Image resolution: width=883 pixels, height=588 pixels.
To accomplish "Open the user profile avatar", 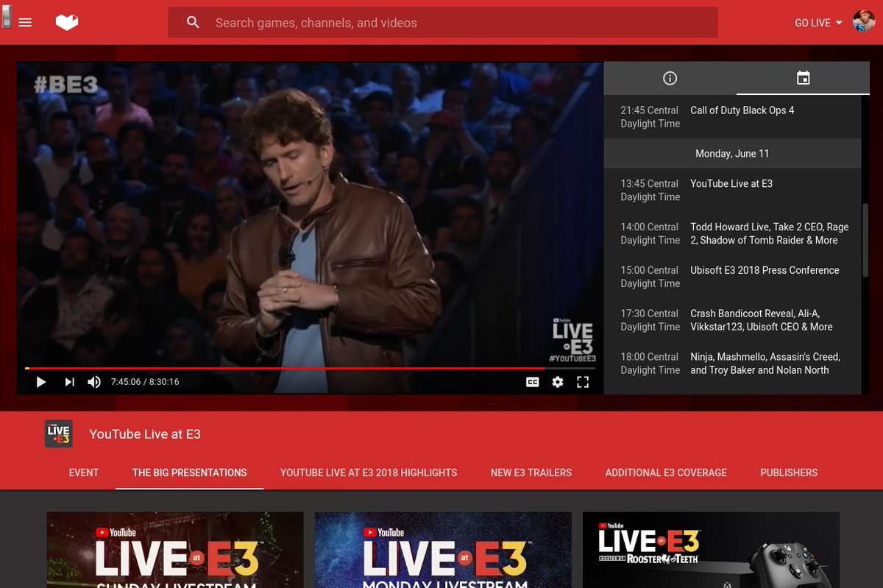I will [x=864, y=22].
